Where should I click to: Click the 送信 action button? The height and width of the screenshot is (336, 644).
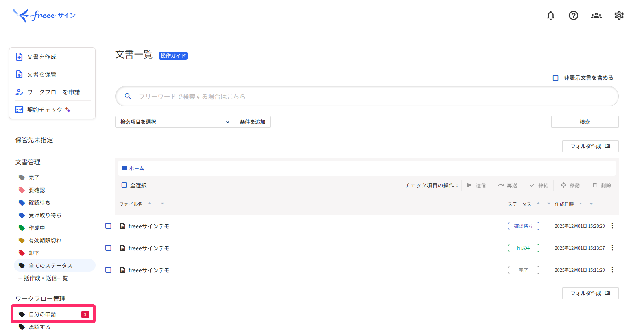pos(476,185)
